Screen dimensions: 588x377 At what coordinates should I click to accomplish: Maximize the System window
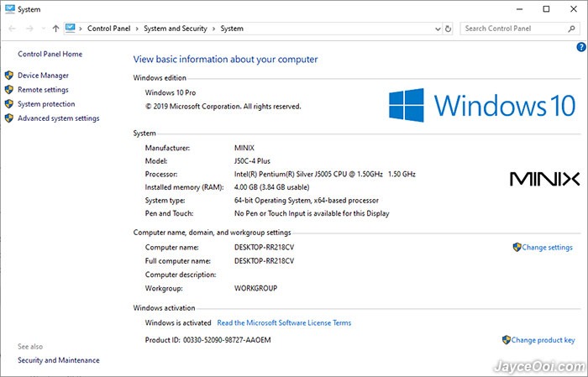click(546, 9)
